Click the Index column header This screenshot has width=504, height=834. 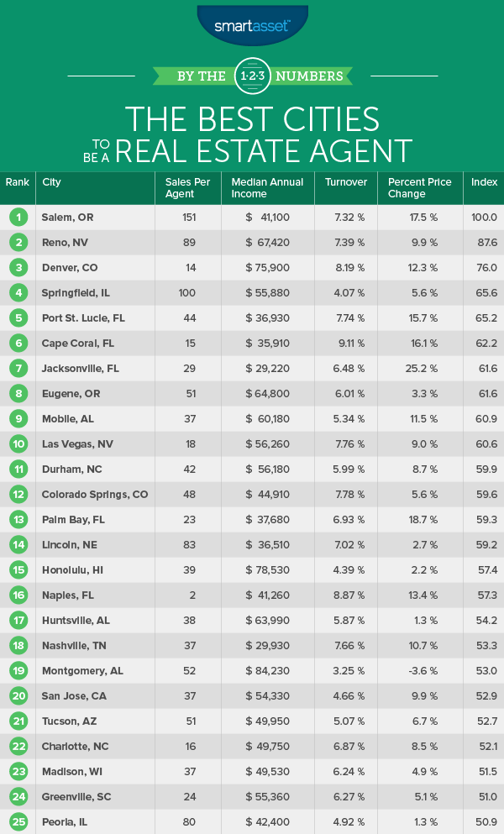[484, 182]
